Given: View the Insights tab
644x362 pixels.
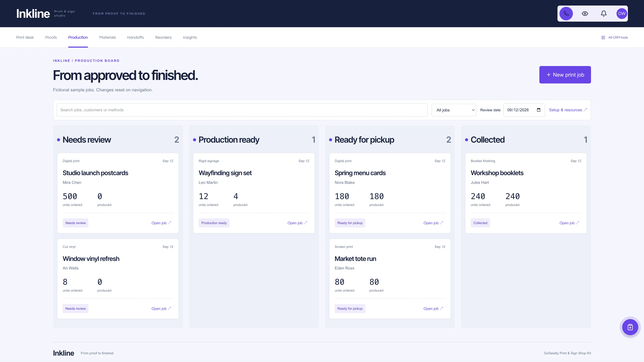Looking at the screenshot, I should pos(190,38).
